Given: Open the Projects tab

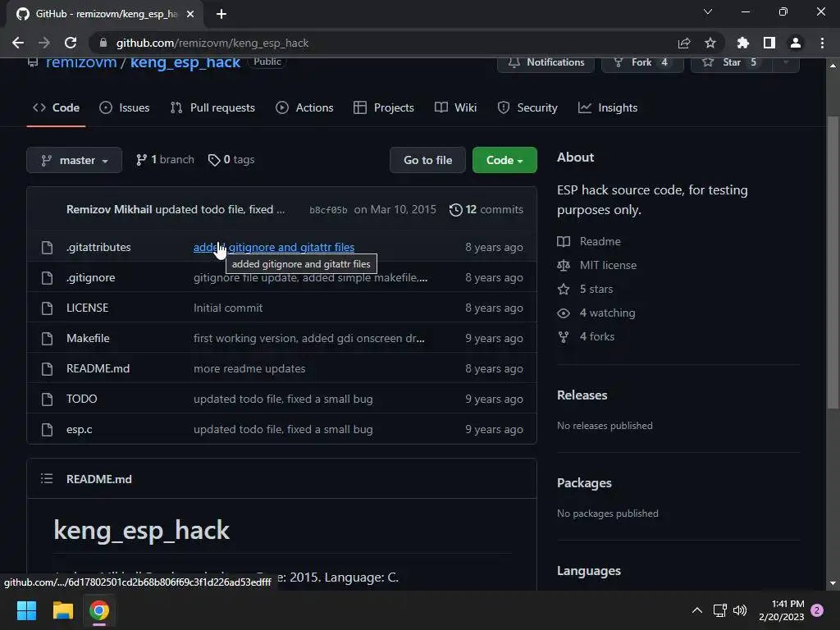Looking at the screenshot, I should pyautogui.click(x=384, y=107).
